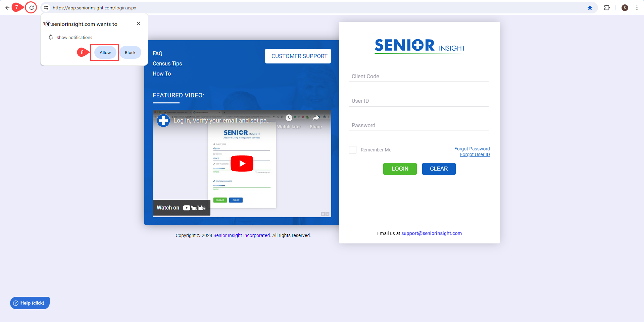Open the FAQ link
The width and height of the screenshot is (644, 322).
[157, 53]
